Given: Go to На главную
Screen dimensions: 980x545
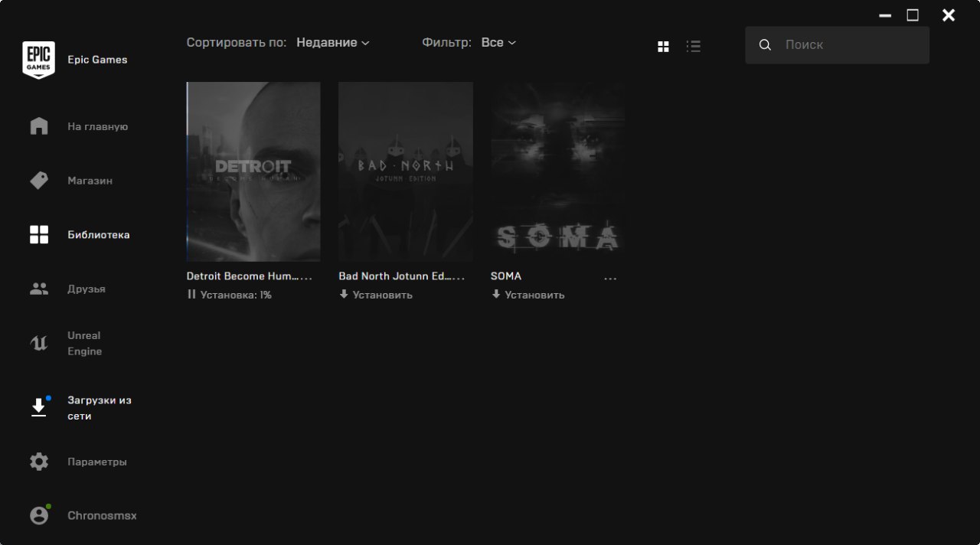Looking at the screenshot, I should (x=98, y=126).
